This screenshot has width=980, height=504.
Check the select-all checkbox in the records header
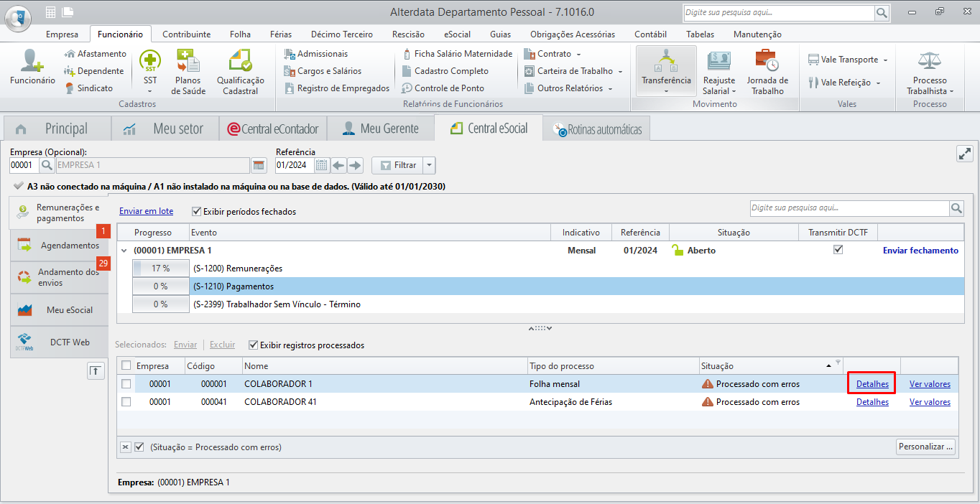tap(126, 365)
